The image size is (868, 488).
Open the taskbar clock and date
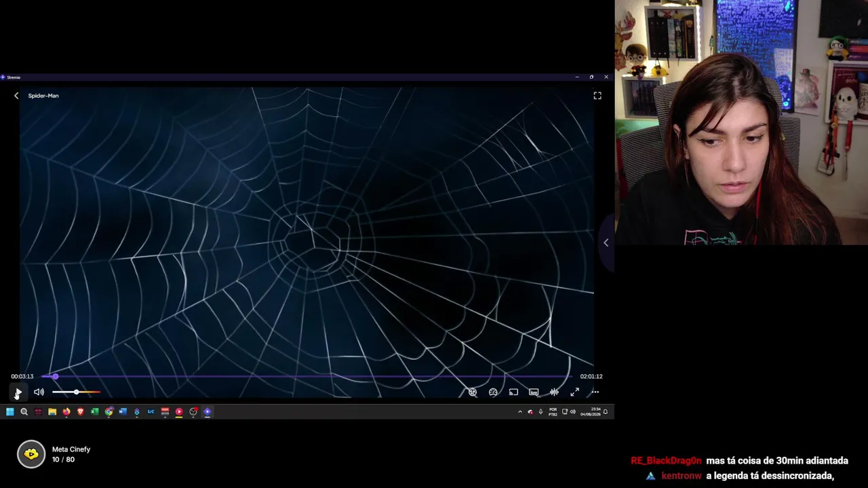[x=591, y=411]
